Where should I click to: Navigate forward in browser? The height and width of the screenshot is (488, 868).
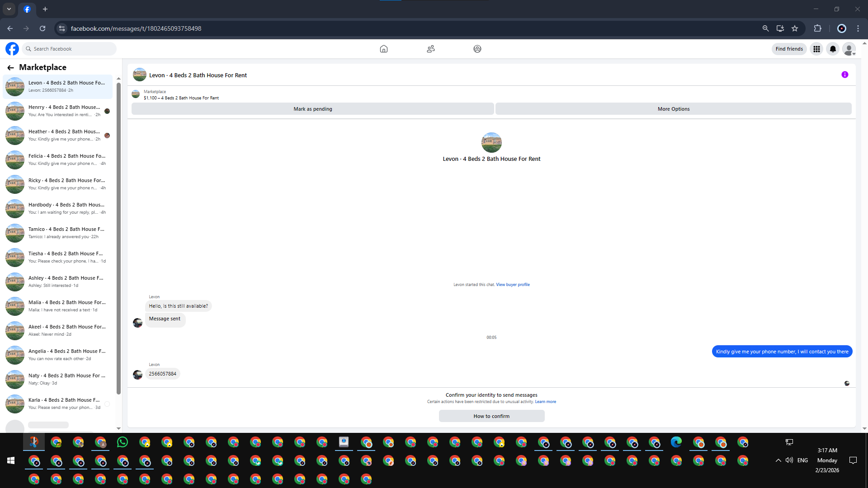point(26,28)
